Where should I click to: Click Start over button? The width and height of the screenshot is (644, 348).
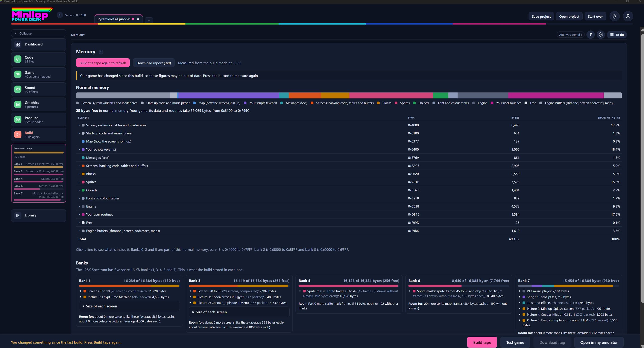(x=595, y=17)
